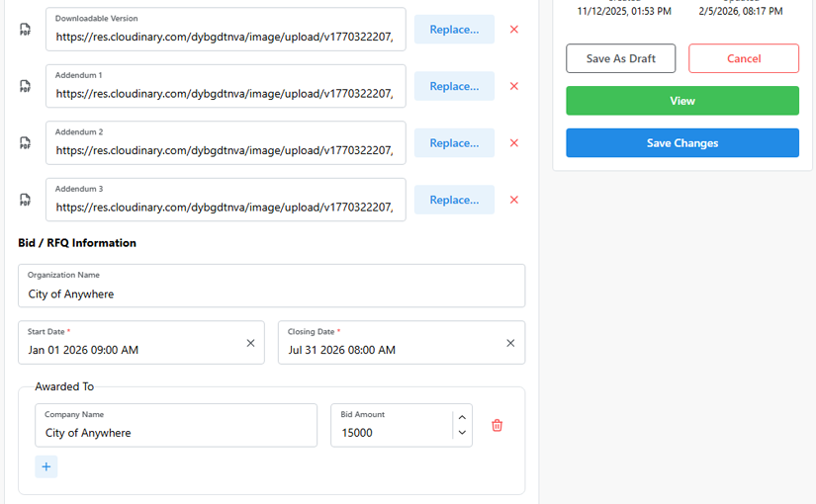
Task: Open the green View button
Action: (x=682, y=101)
